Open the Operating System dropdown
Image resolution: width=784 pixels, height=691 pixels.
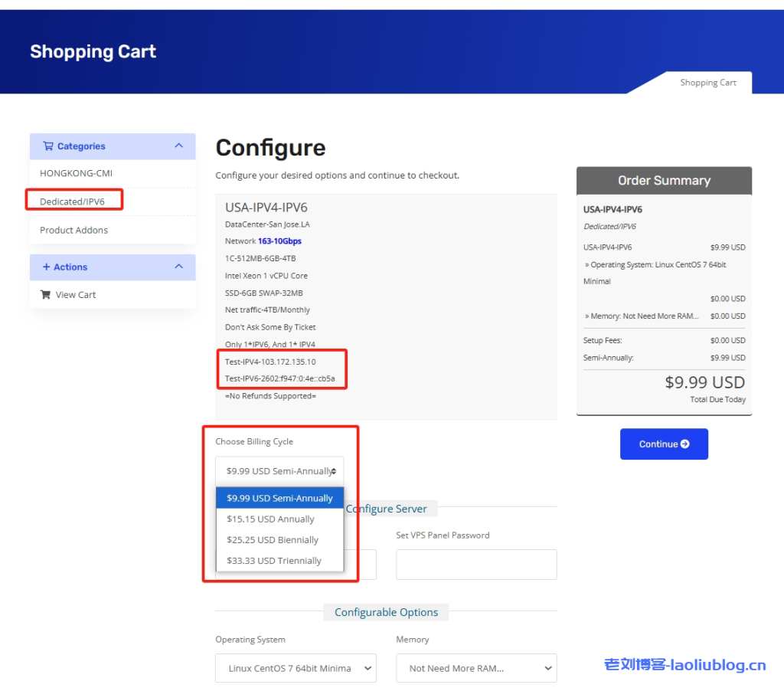pos(295,668)
